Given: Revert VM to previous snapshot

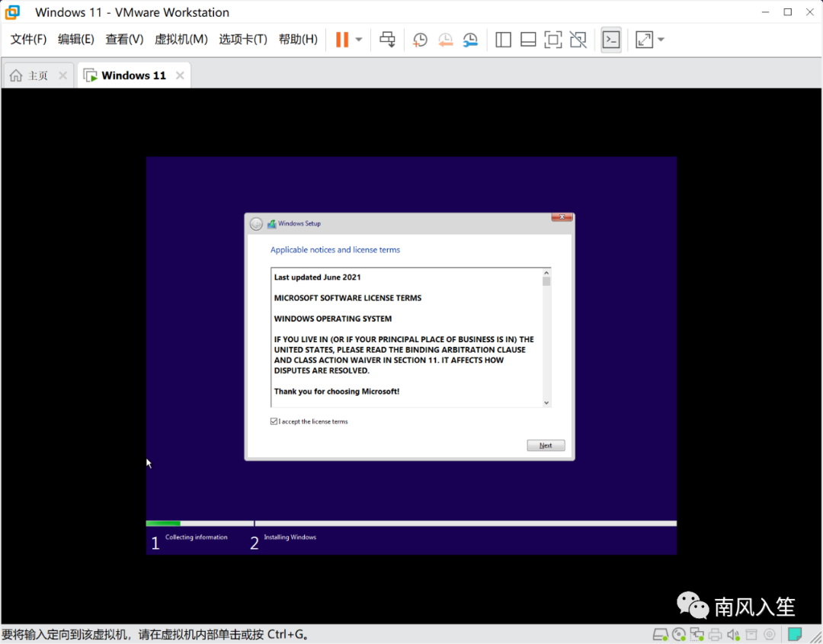Looking at the screenshot, I should (x=445, y=40).
